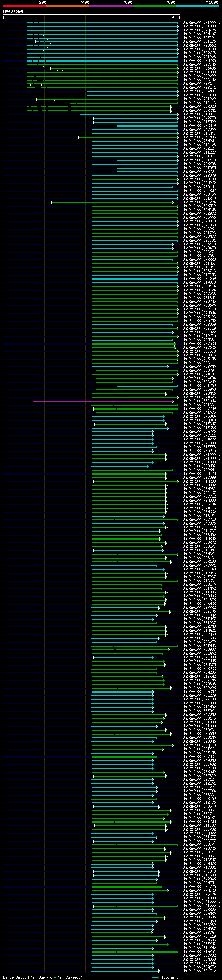Open hit UniRef100_C6TES6
The width and height of the screenshot is (222, 980).
199,41
